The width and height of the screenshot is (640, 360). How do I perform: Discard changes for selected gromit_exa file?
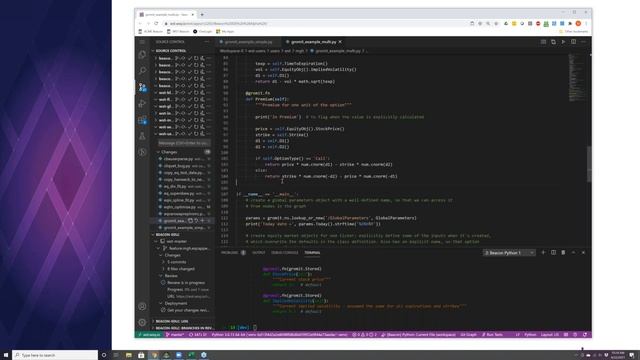coord(196,220)
